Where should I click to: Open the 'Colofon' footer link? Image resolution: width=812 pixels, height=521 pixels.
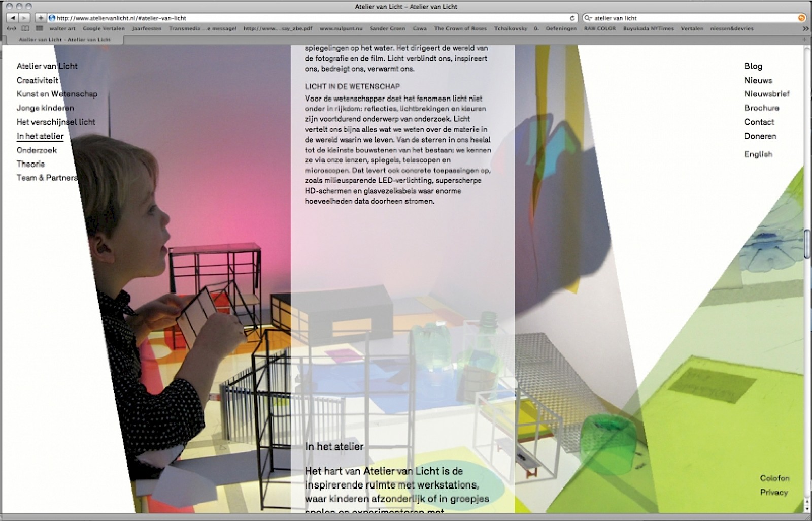coord(774,478)
